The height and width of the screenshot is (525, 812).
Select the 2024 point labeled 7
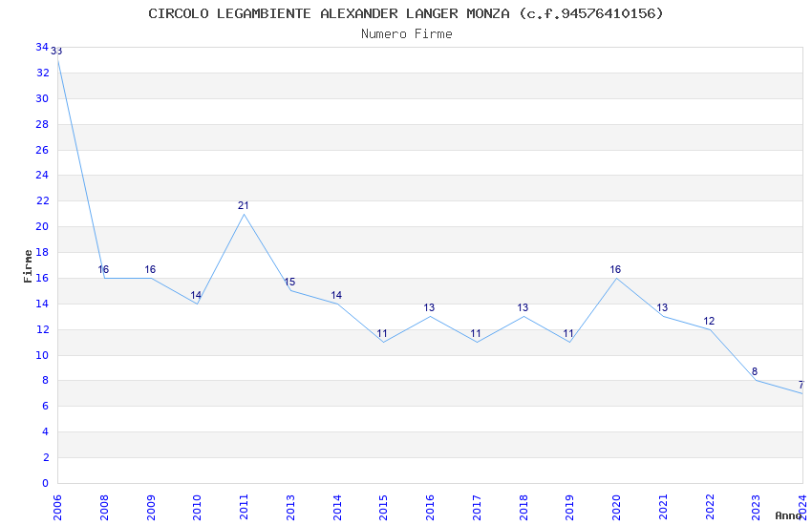[x=802, y=393]
